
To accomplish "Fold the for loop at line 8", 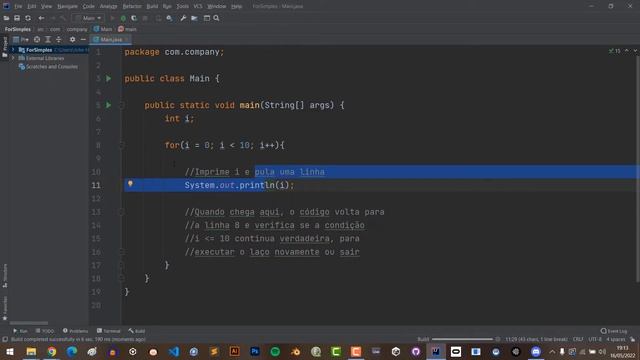I will [122, 145].
